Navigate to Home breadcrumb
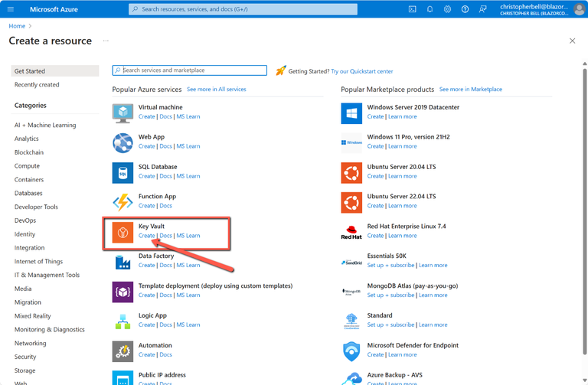This screenshot has width=588, height=385. coord(16,26)
